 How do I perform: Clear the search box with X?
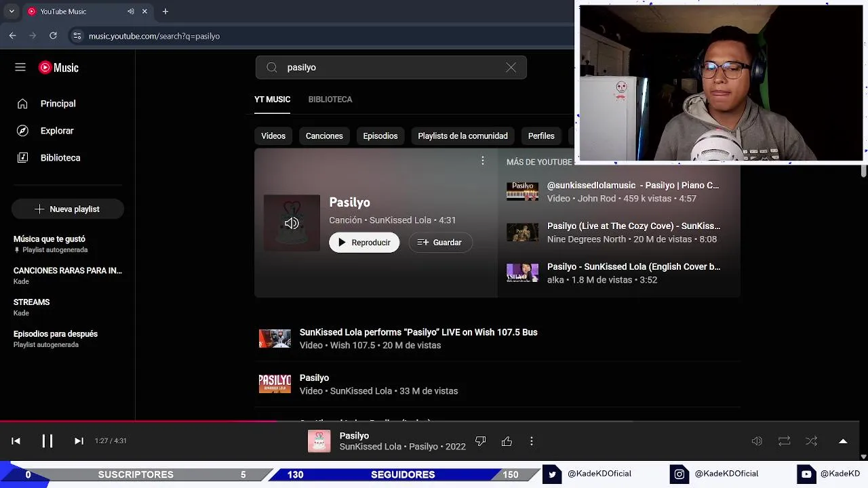(x=511, y=67)
